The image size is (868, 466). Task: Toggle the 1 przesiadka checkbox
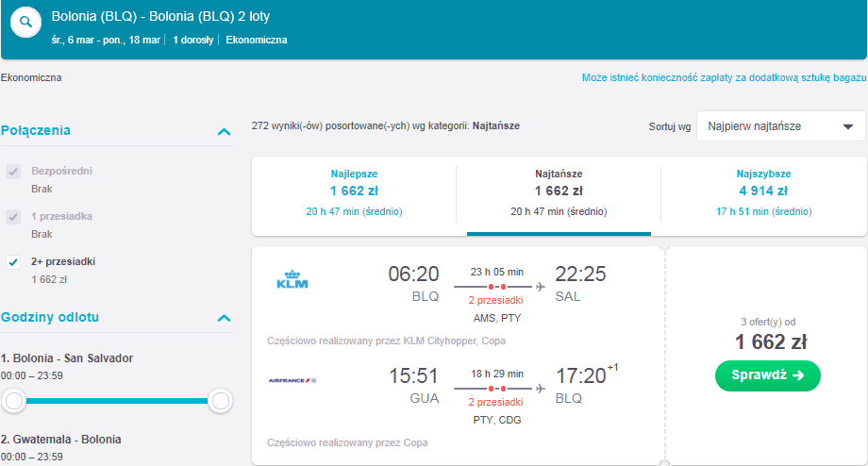tap(13, 217)
